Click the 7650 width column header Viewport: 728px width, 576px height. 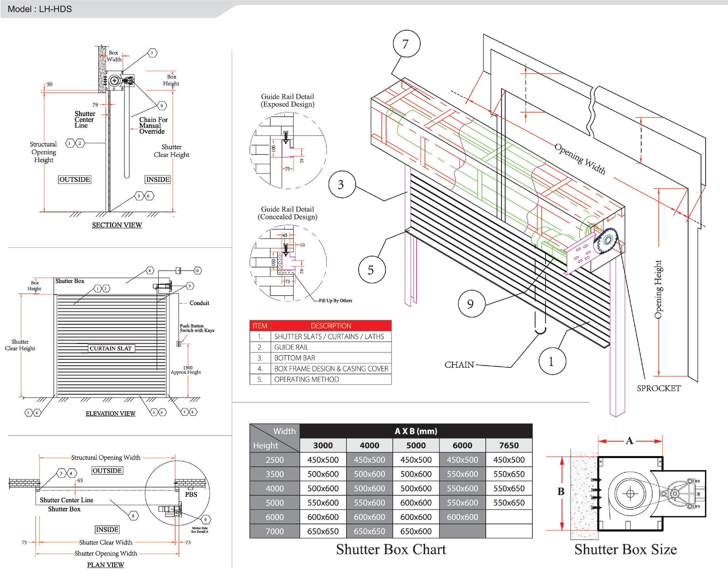pyautogui.click(x=508, y=446)
